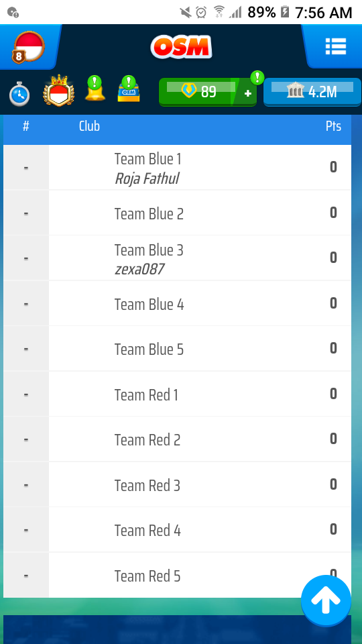Image resolution: width=362 pixels, height=644 pixels.
Task: Click the OSM logo
Action: click(181, 46)
